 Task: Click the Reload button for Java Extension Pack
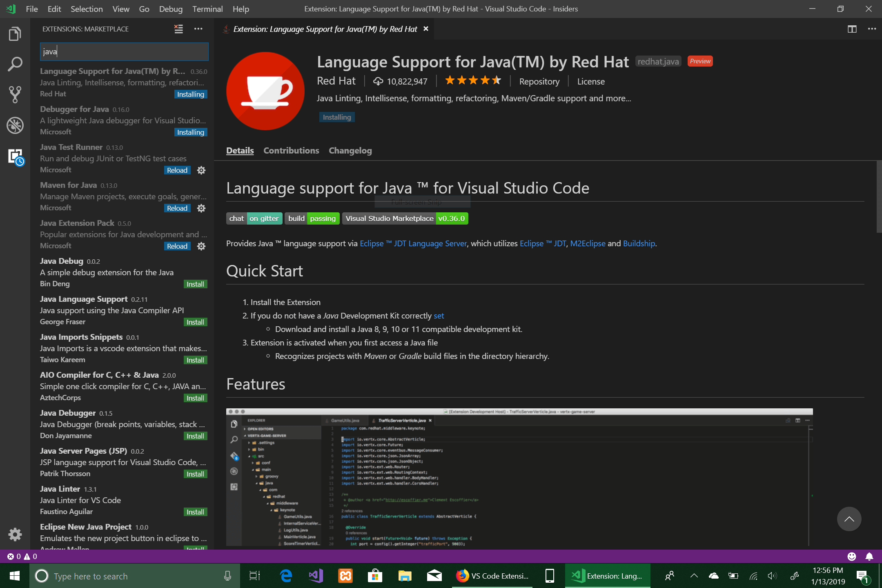pyautogui.click(x=177, y=246)
